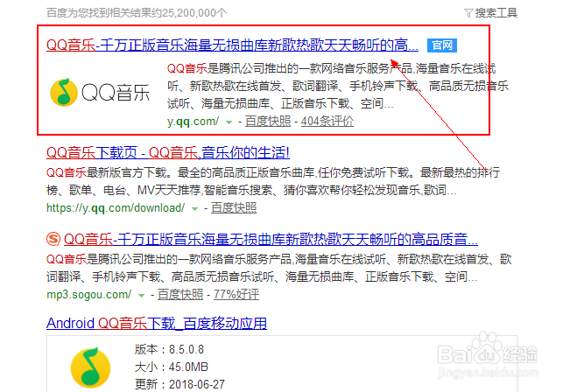The image size is (570, 392).
Task: Click the QQ音乐 logo thumbnail
Action: tap(100, 92)
